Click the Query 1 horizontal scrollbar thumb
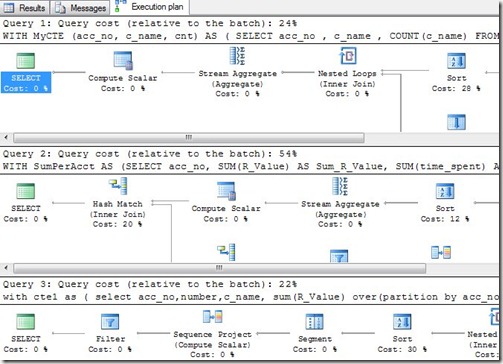 click(189, 137)
